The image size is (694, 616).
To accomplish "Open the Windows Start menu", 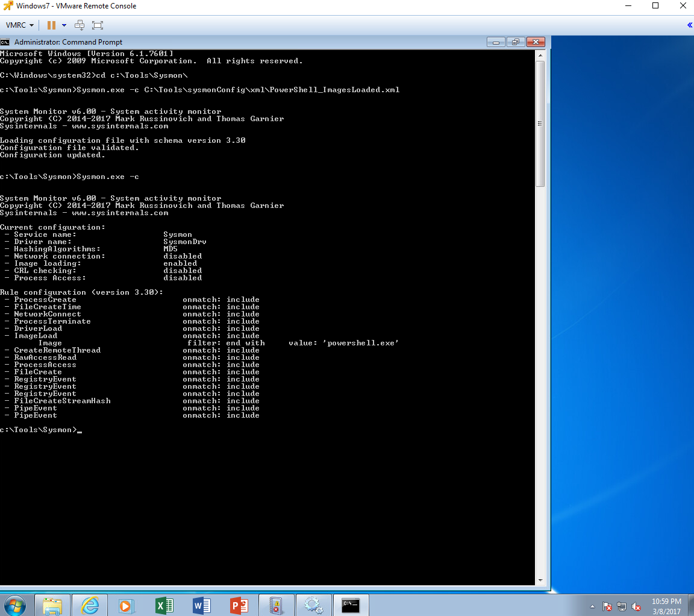I will (14, 605).
